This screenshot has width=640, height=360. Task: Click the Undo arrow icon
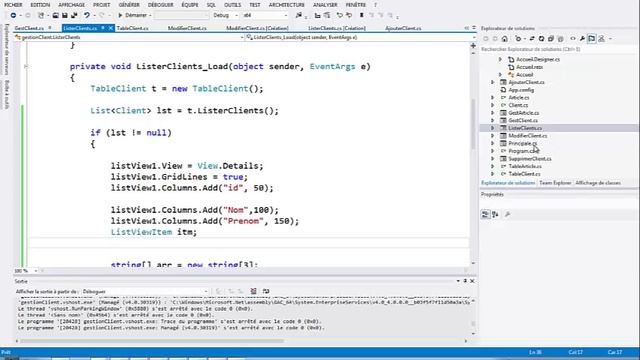87,16
